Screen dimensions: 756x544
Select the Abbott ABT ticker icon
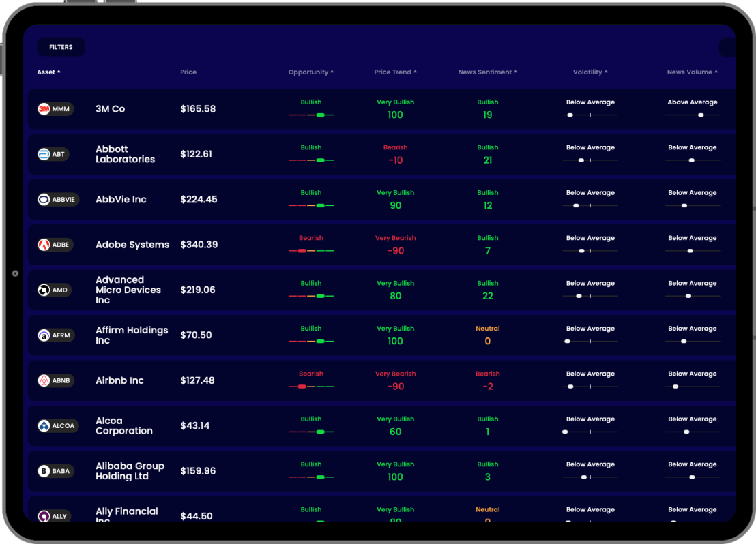pos(53,154)
